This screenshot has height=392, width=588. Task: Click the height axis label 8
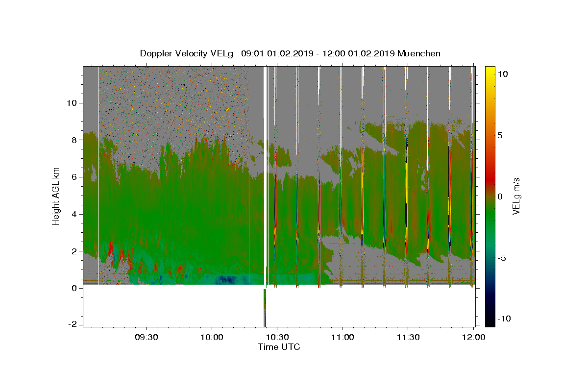click(x=75, y=140)
